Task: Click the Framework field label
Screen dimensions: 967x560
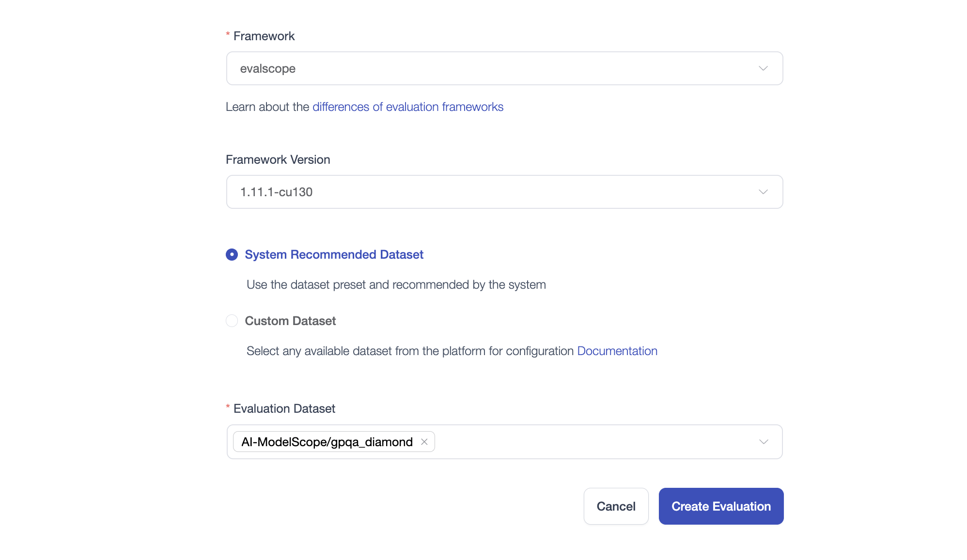Action: [x=264, y=36]
